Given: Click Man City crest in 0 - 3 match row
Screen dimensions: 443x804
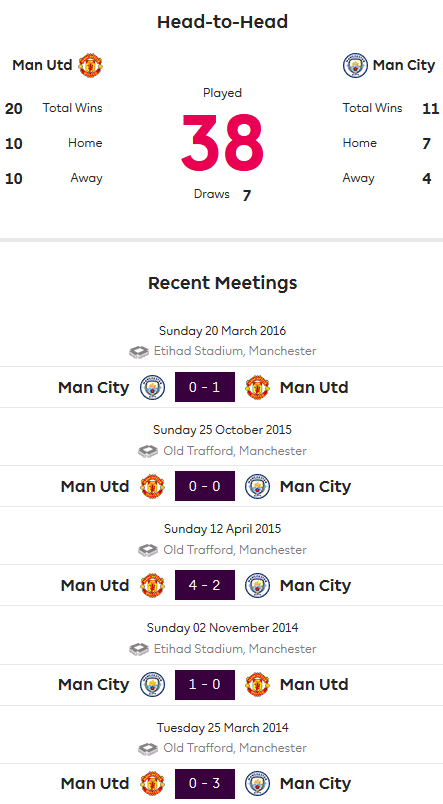Looking at the screenshot, I should pyautogui.click(x=257, y=783).
